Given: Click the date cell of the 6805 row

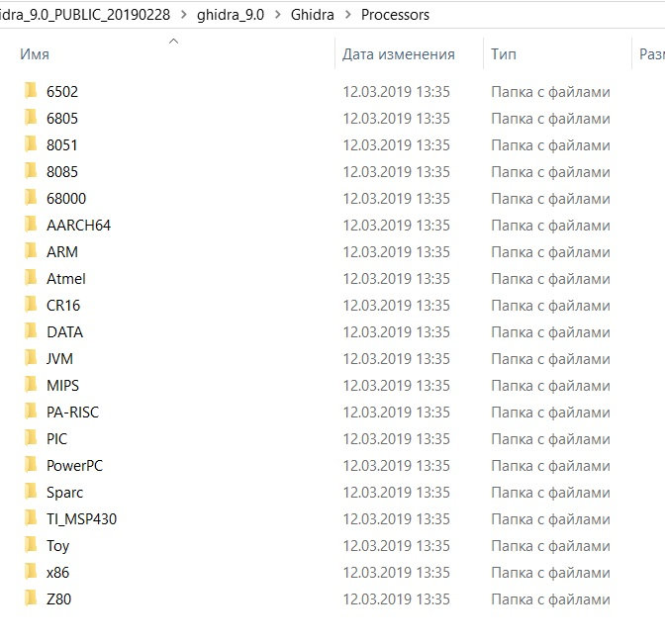Looking at the screenshot, I should pyautogui.click(x=396, y=119).
